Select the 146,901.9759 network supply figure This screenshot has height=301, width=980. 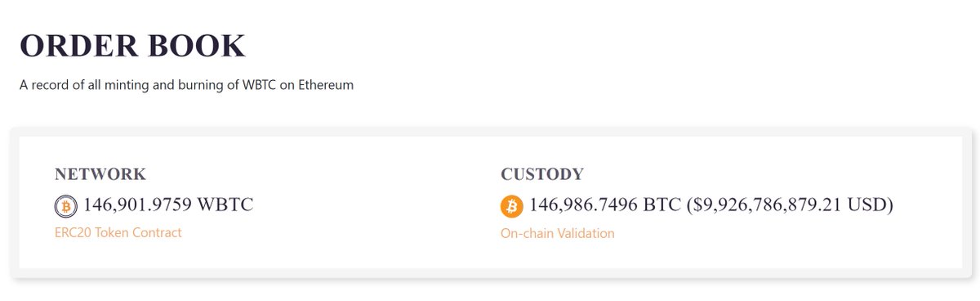136,204
